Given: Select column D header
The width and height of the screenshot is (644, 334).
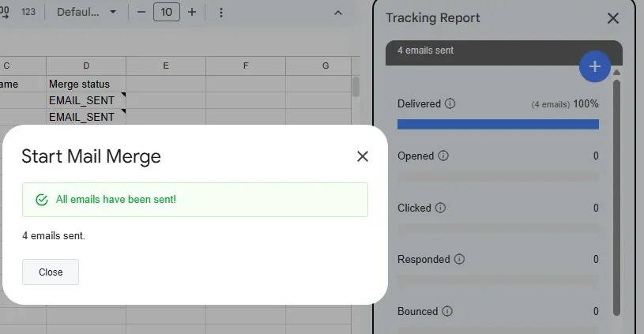Looking at the screenshot, I should pos(86,66).
